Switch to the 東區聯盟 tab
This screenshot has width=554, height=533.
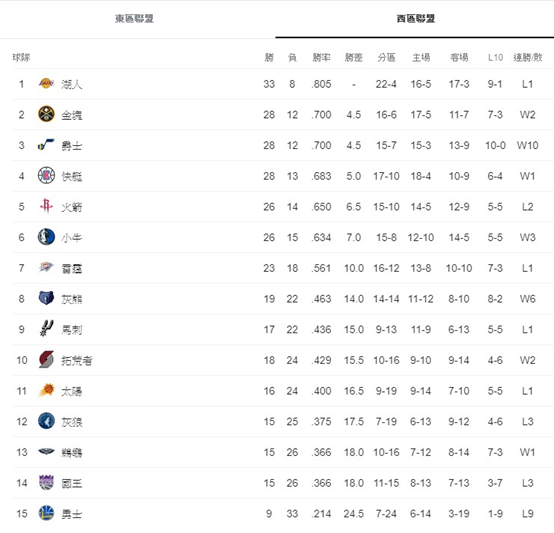(134, 18)
